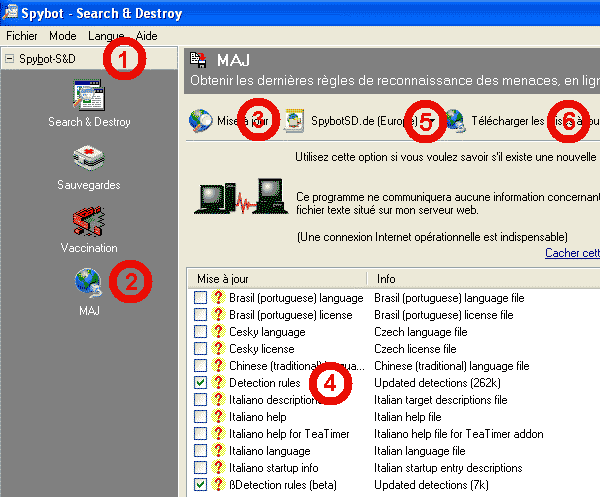The image size is (600, 497).
Task: Click question mark icon beside ßDetection rules (beta)
Action: pos(218,484)
